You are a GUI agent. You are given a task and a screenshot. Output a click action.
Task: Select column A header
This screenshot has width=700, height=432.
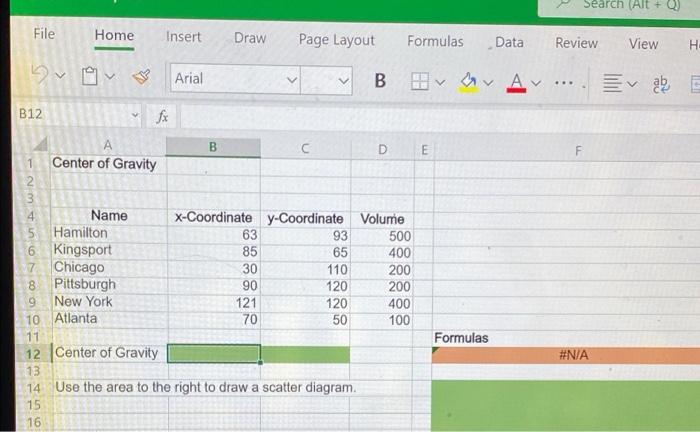click(x=108, y=145)
